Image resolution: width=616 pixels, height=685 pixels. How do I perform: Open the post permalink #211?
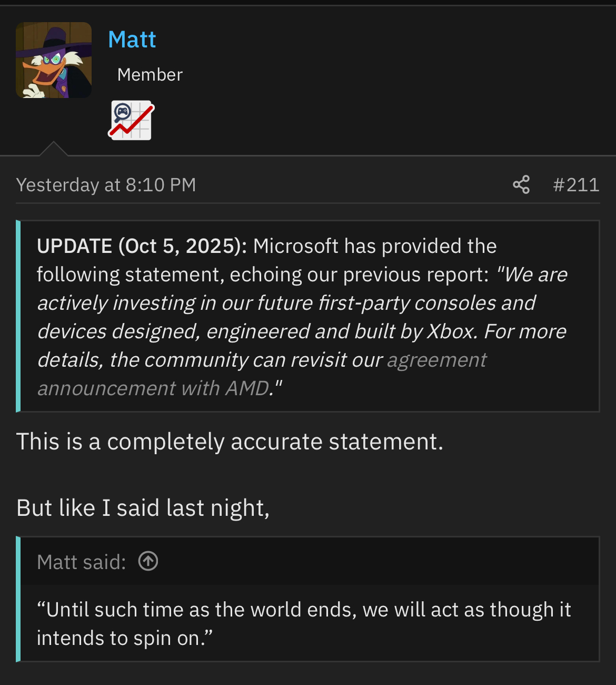(x=576, y=185)
